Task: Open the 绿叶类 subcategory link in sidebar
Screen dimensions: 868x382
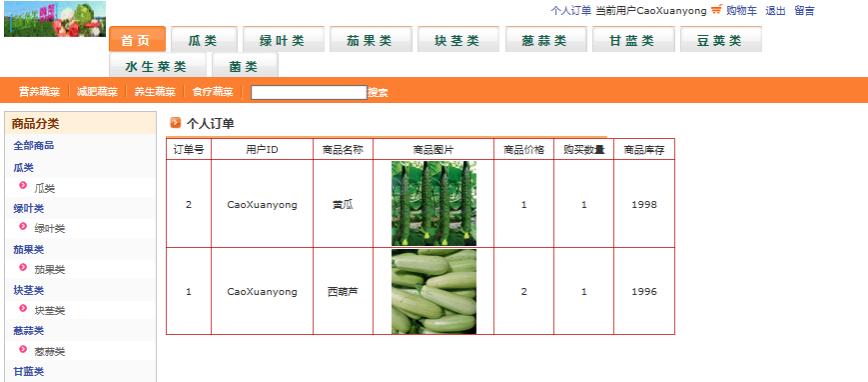Action: (50, 228)
